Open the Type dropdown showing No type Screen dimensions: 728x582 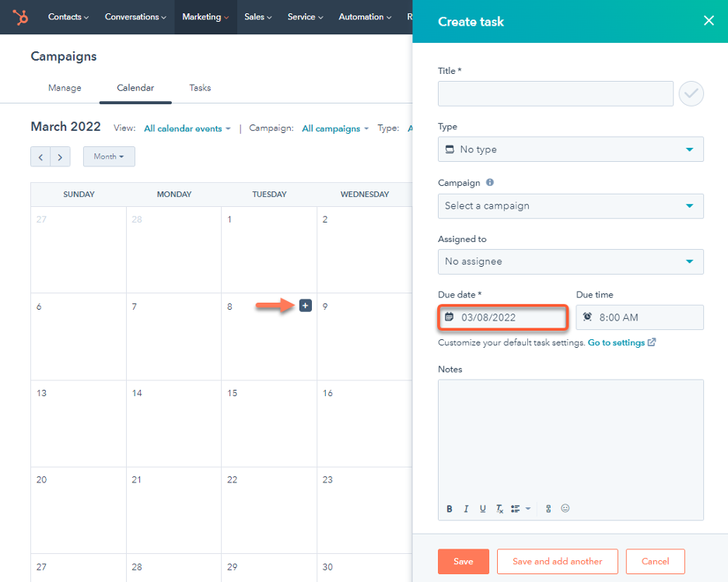pos(570,149)
